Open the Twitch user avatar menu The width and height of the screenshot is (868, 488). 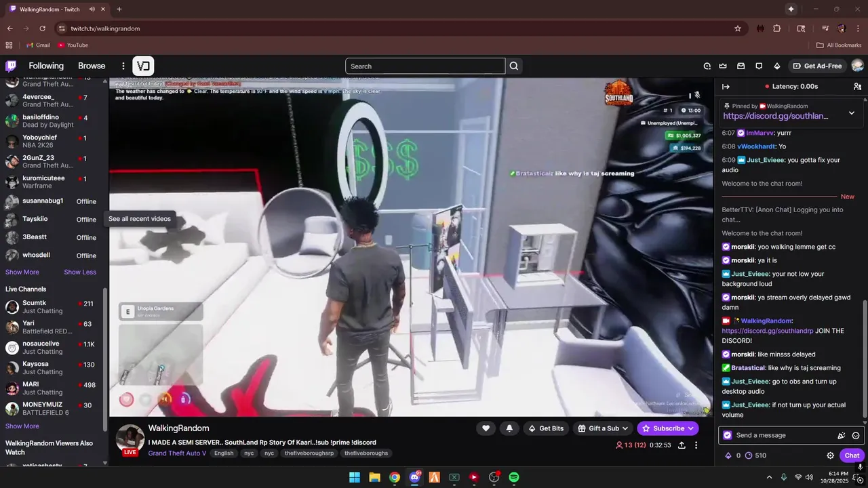857,66
